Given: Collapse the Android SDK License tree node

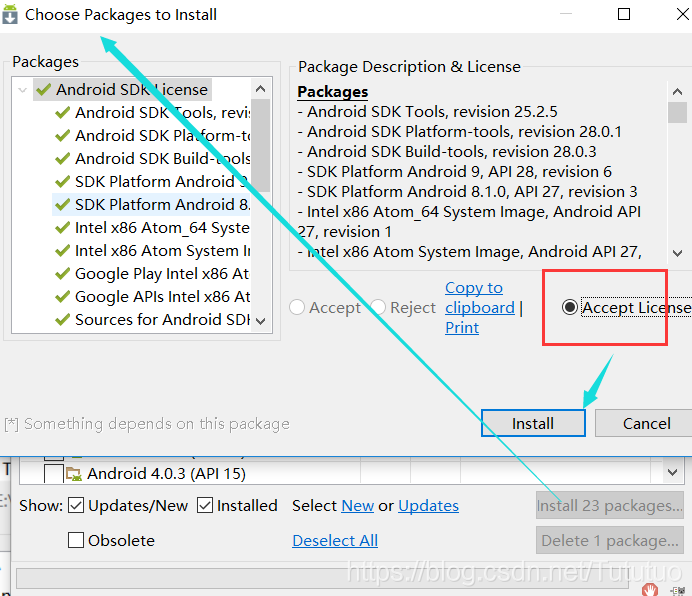Looking at the screenshot, I should coord(22,90).
